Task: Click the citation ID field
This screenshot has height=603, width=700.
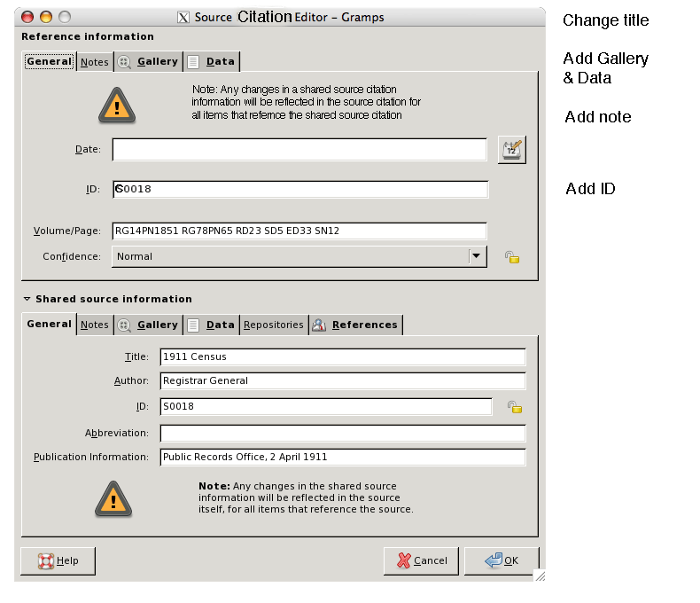Action: tap(300, 189)
